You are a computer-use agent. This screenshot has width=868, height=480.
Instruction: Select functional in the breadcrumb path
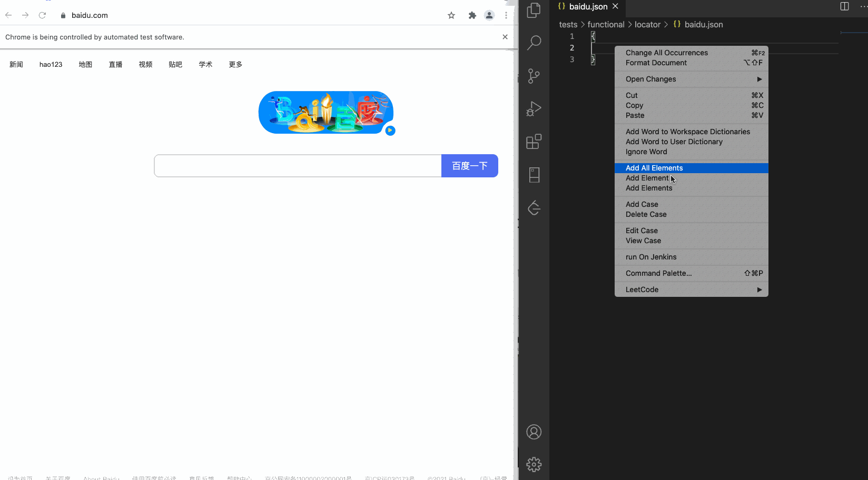[606, 25]
